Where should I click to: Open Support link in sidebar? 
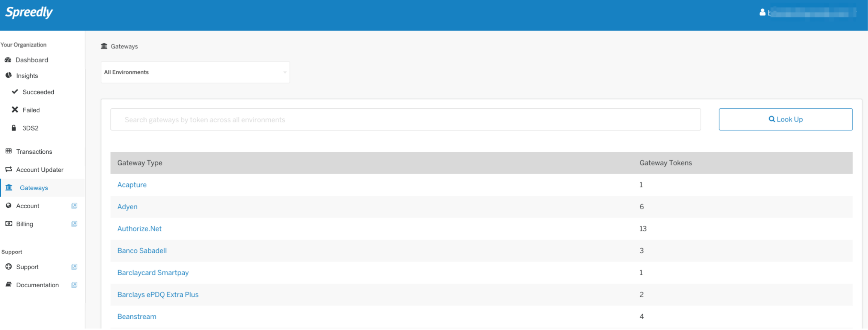[27, 267]
